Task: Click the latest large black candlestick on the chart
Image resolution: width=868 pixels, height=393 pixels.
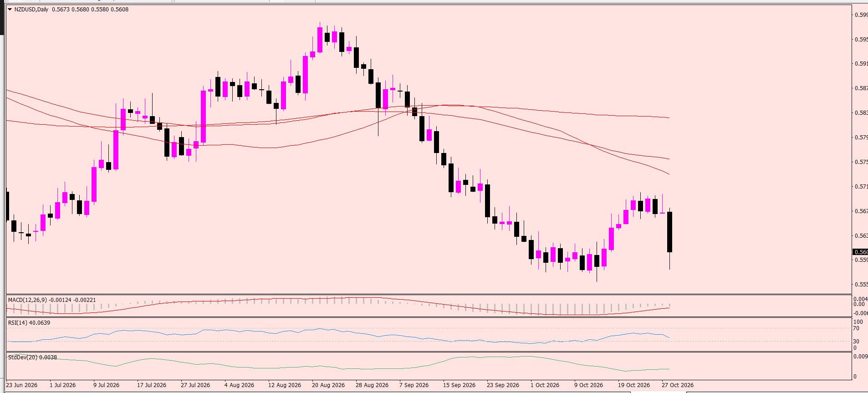Action: pos(669,232)
